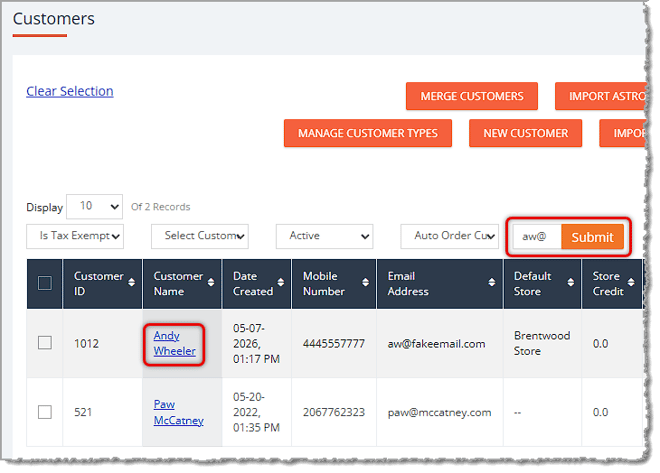This screenshot has width=660, height=473.
Task: Check the box for customer 521
Action: (45, 412)
